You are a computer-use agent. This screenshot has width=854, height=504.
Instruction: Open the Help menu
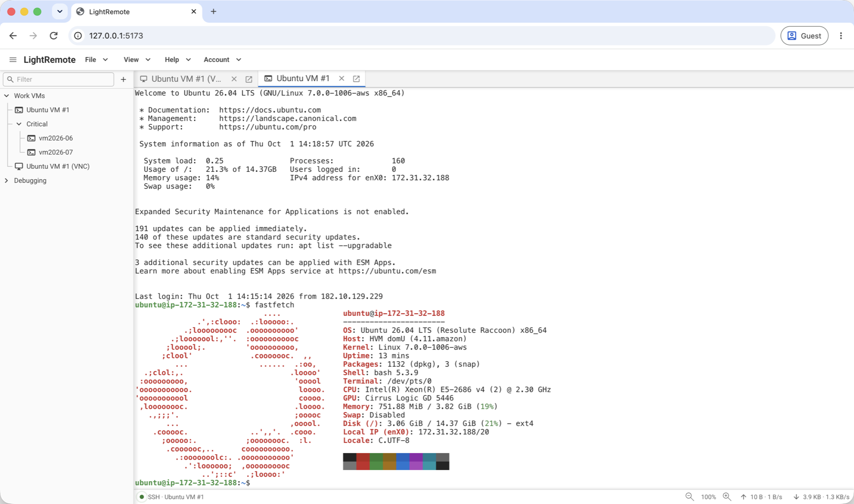pos(177,60)
